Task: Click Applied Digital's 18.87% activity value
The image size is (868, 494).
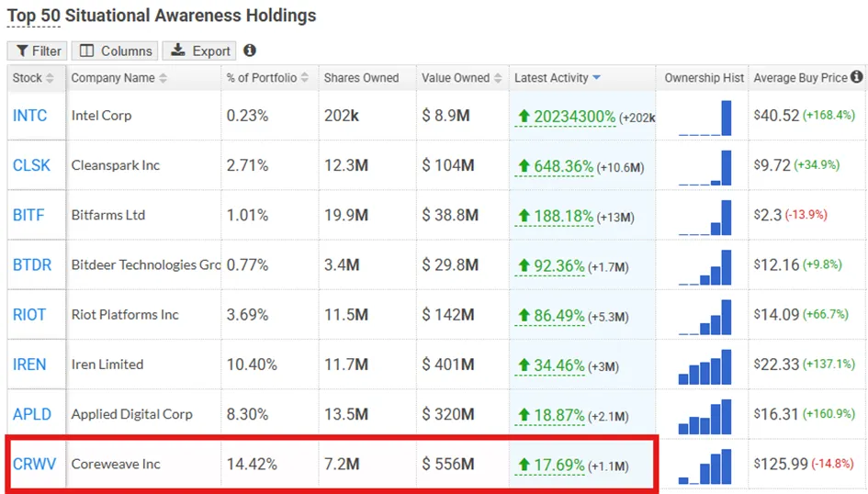Action: [549, 415]
